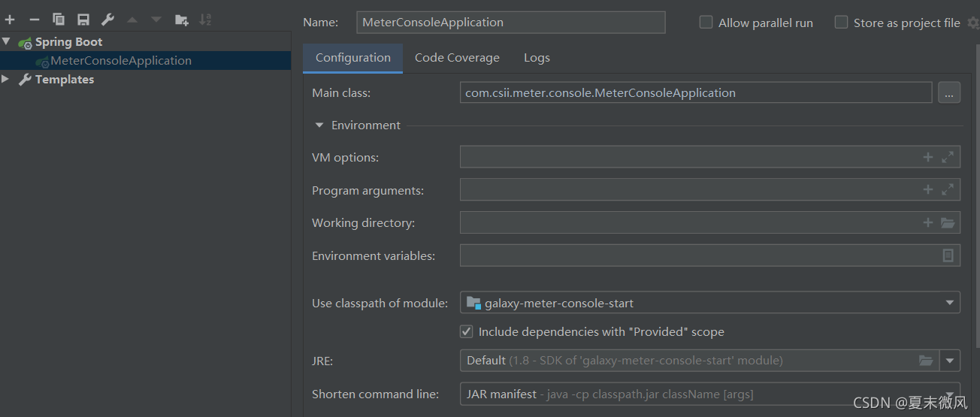Collapse the Environment section

point(319,125)
